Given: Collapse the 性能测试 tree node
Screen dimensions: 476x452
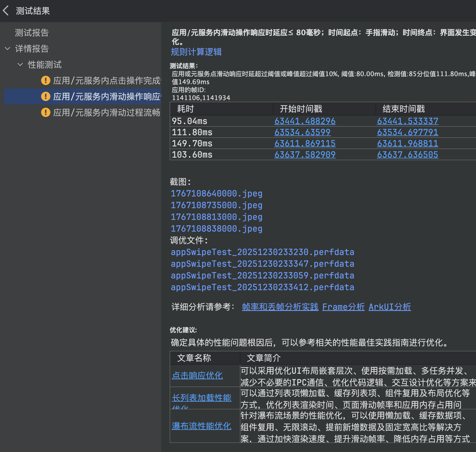Looking at the screenshot, I should pos(20,64).
